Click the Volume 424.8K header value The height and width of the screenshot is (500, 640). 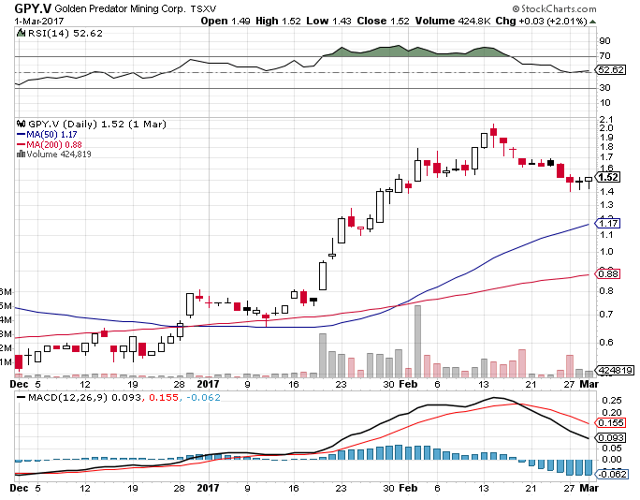[x=453, y=21]
